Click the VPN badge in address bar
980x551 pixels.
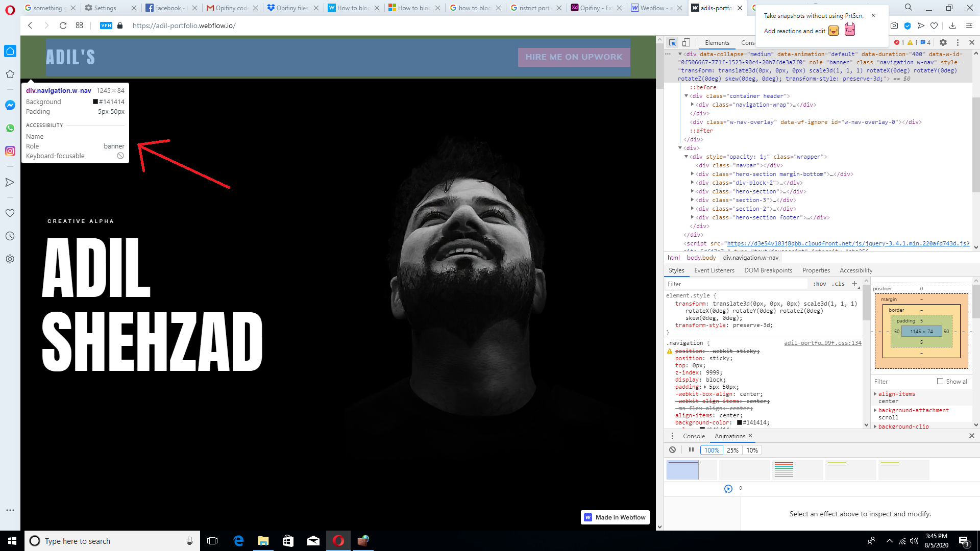pos(106,26)
